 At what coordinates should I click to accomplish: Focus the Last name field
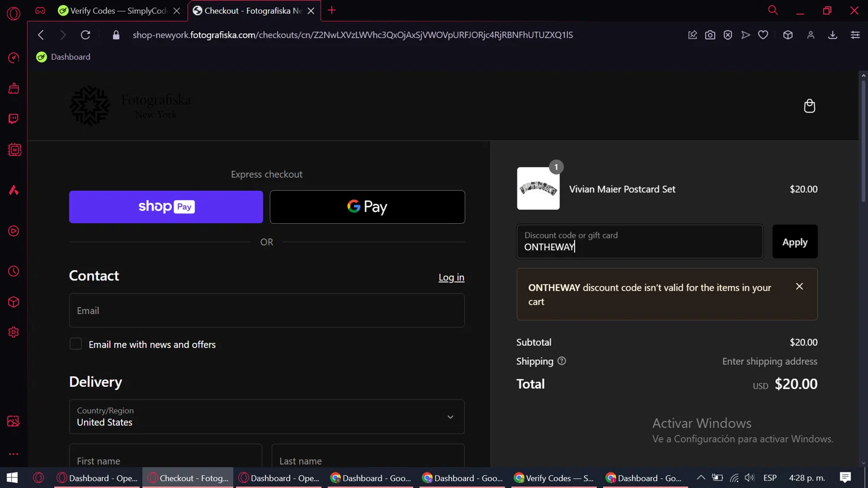[368, 457]
